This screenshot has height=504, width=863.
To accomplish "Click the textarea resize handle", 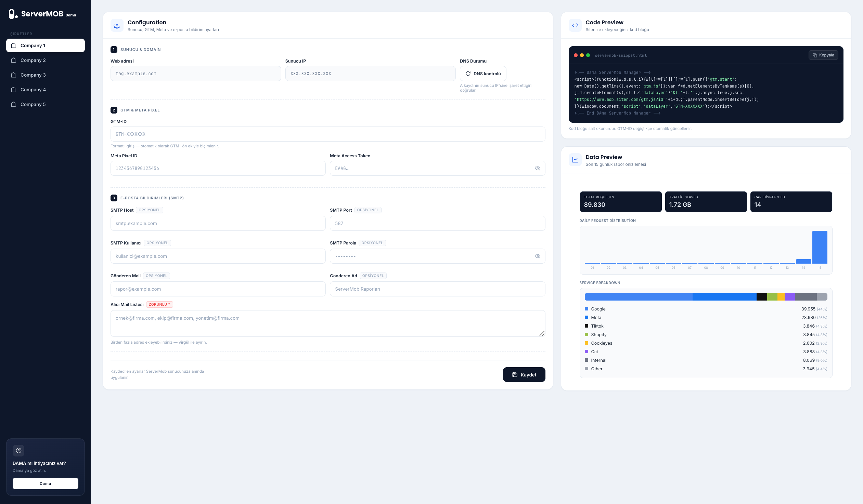I will click(x=542, y=334).
